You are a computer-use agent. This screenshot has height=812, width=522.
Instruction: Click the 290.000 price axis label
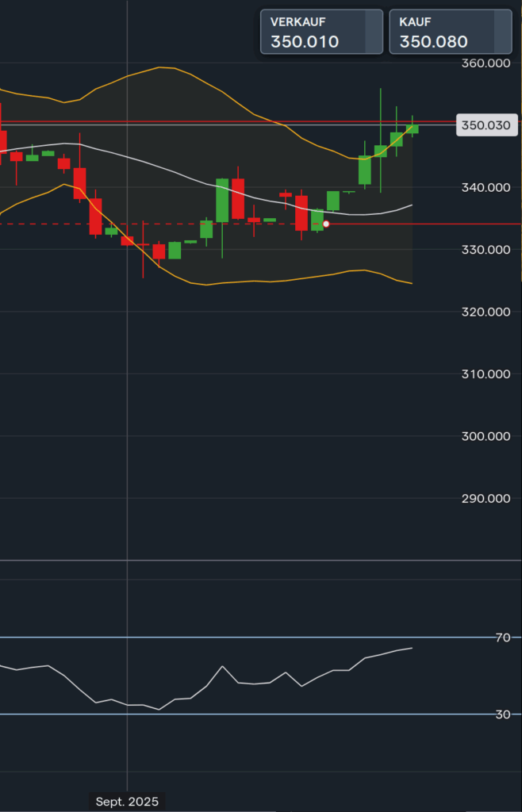tap(485, 499)
